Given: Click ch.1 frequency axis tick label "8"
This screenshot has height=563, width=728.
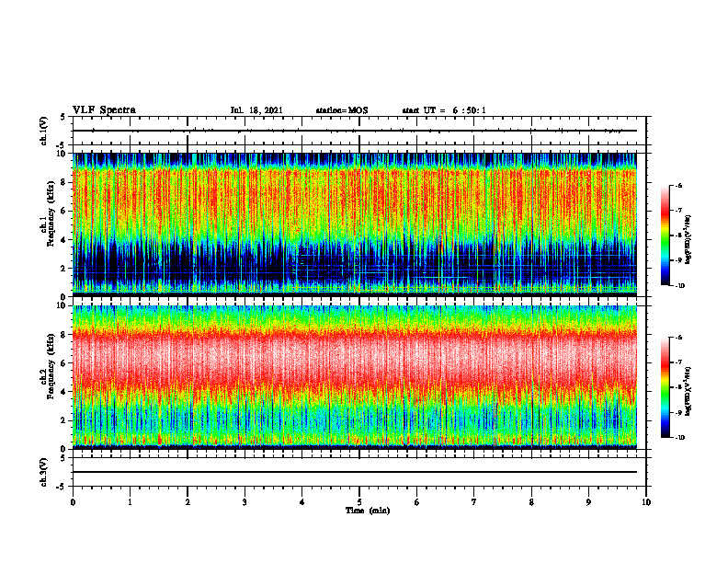Looking at the screenshot, I should (x=64, y=182).
